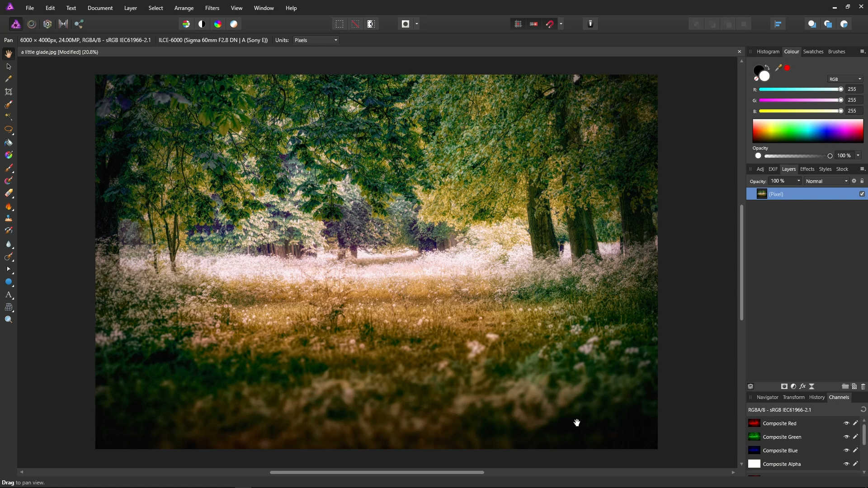Click the colour spectrum gradient bar
Viewport: 868px width, 488px height.
pos(808,131)
